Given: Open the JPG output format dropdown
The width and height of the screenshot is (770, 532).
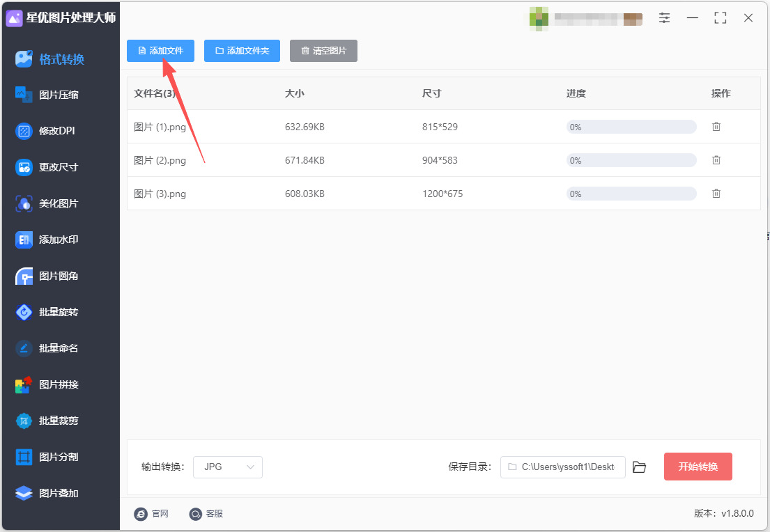Looking at the screenshot, I should tap(228, 467).
